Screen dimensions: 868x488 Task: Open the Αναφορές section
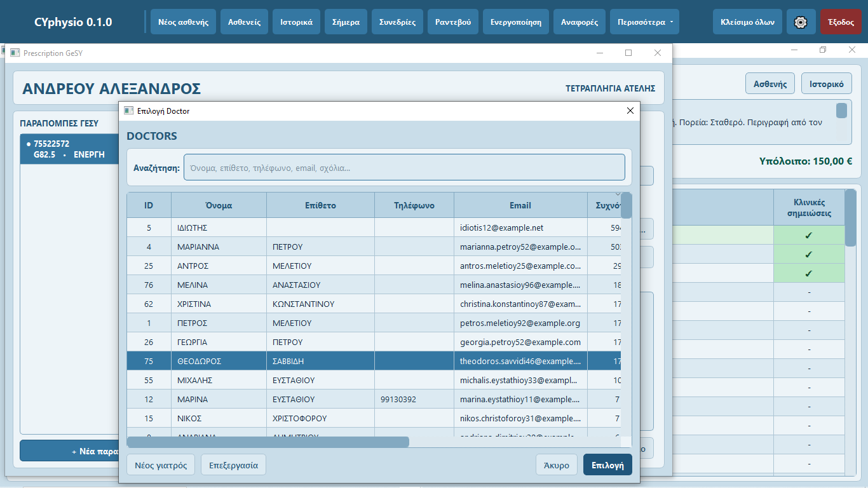580,22
